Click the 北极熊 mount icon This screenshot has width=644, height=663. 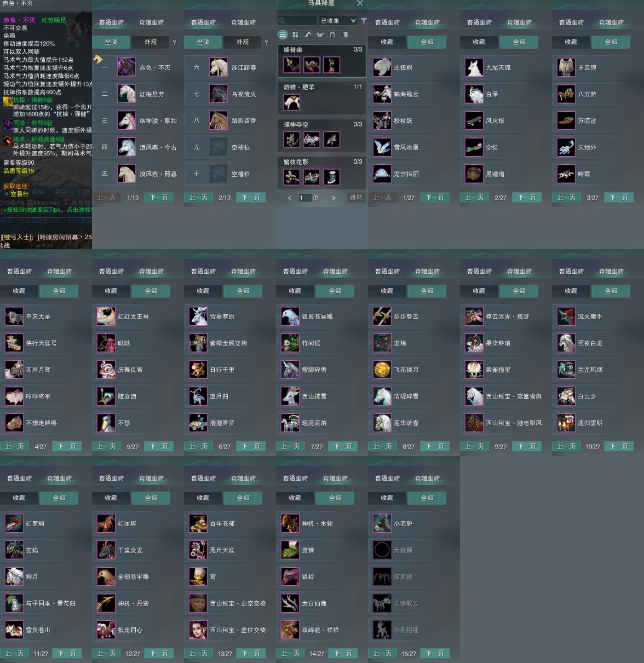(382, 67)
